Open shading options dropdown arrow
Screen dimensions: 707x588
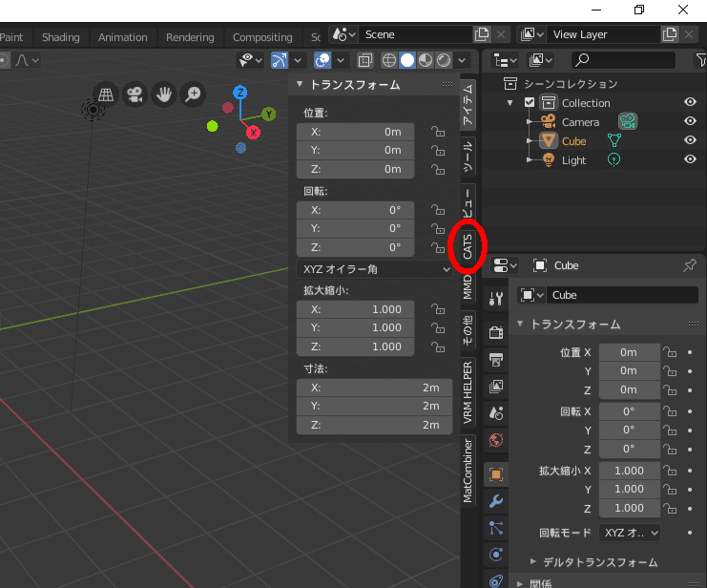coord(462,60)
